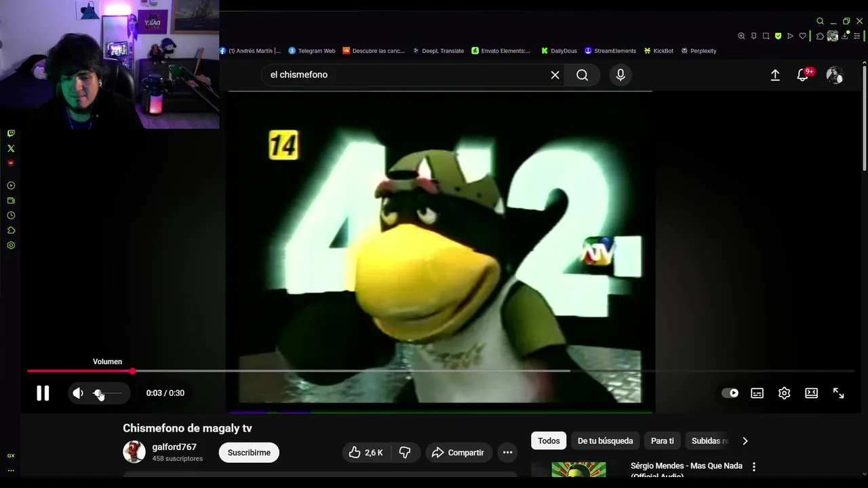Open Sérgio Mendes video thumbnail
Screen dimensions: 868x488
578,470
